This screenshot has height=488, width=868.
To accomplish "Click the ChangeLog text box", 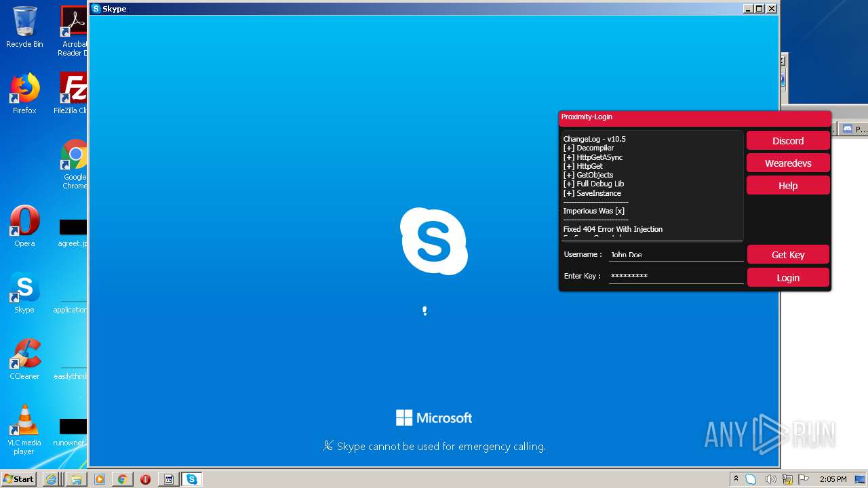I will pos(652,185).
